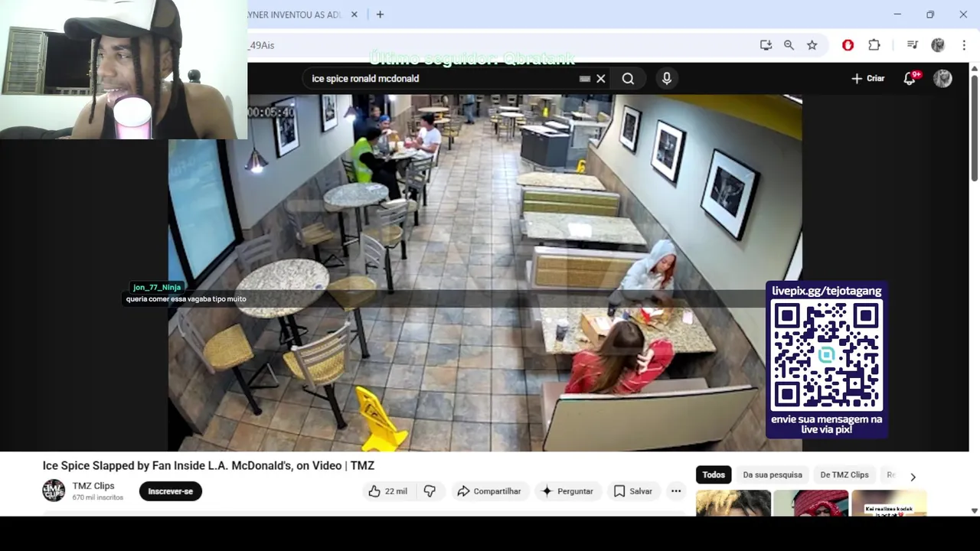Dislike the video with thumbs down
Image resolution: width=980 pixels, height=551 pixels.
pyautogui.click(x=430, y=491)
